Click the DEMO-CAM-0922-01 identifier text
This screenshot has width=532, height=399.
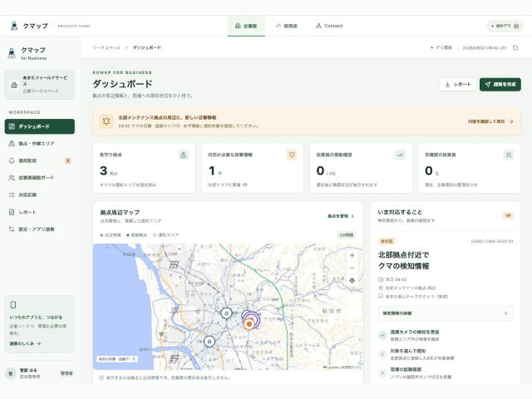tap(492, 242)
